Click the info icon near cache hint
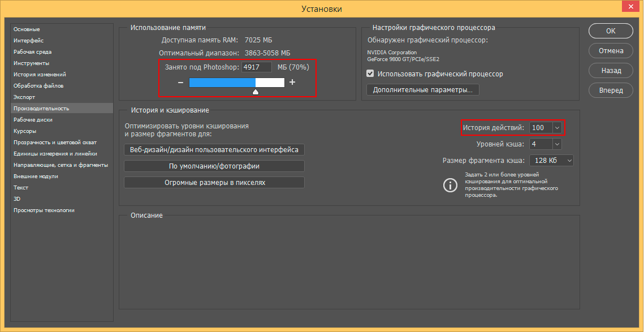Viewport: 644px width, 332px height. click(x=450, y=185)
